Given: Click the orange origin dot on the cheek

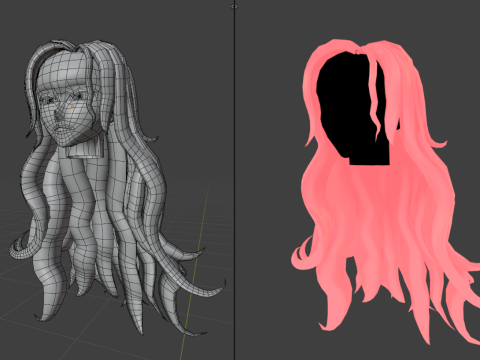Looking at the screenshot, I should pyautogui.click(x=72, y=107).
